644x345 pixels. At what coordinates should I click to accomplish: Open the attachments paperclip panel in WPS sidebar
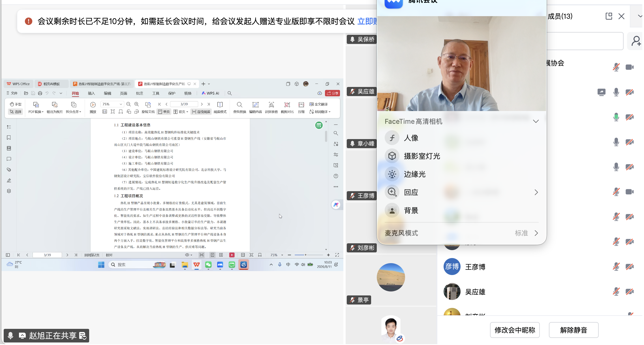click(9, 170)
